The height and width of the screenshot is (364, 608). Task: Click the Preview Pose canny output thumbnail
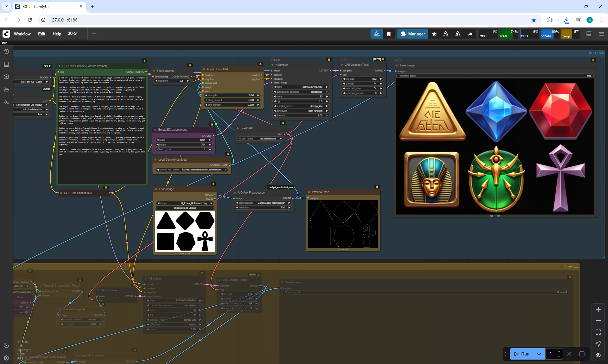(x=343, y=224)
